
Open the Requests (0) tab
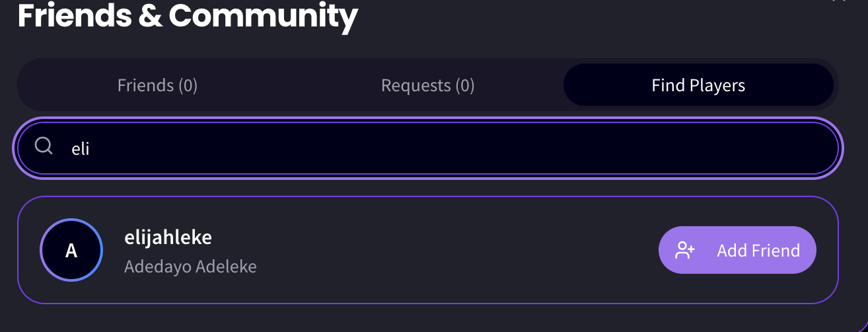[x=428, y=85]
